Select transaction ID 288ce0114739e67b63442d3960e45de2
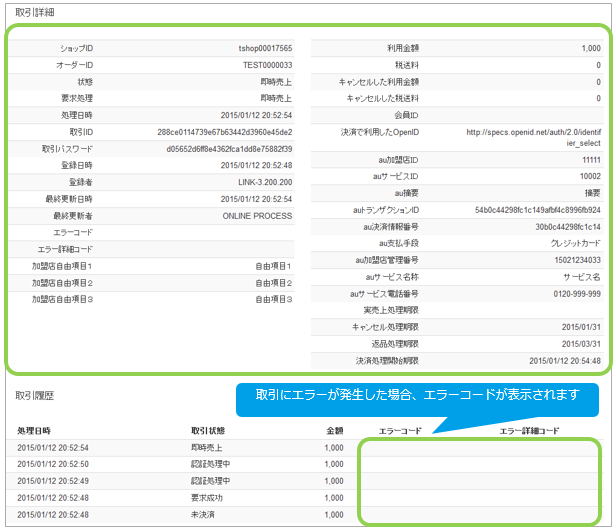The image size is (615, 531). point(225,132)
